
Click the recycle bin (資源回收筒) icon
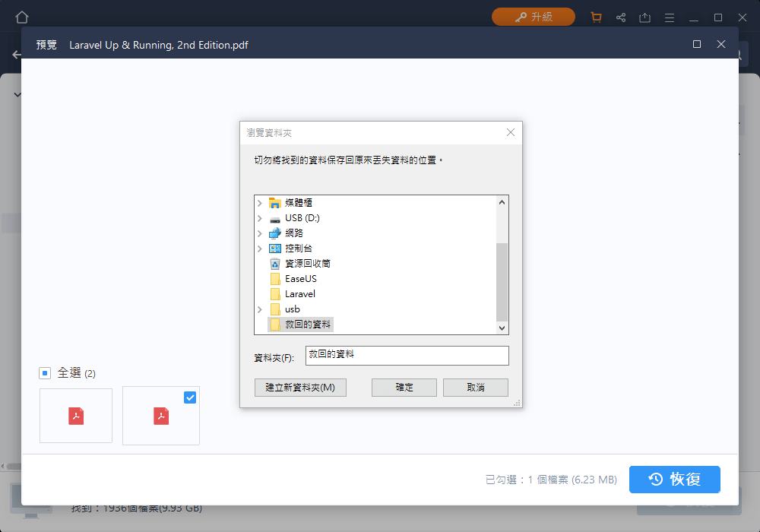[x=274, y=263]
